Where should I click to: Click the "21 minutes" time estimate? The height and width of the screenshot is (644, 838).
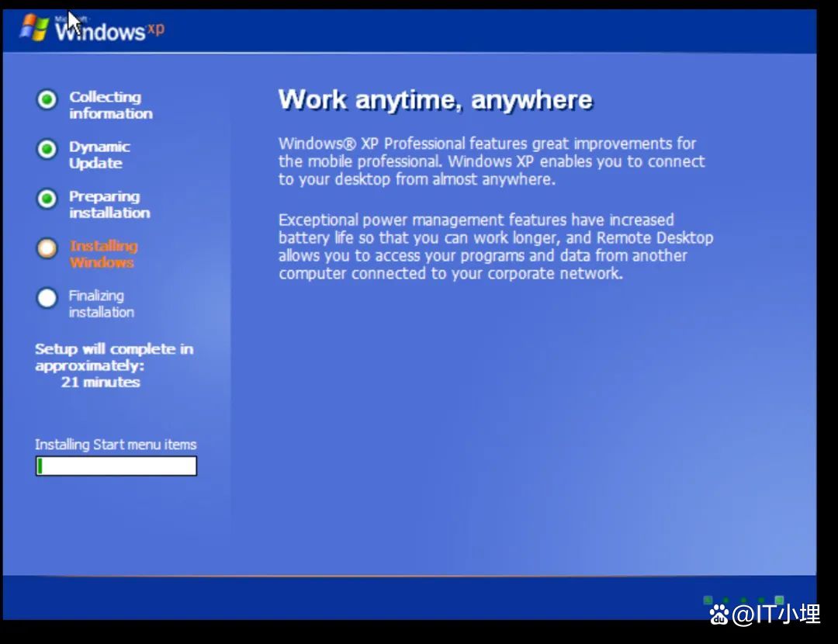coord(100,382)
